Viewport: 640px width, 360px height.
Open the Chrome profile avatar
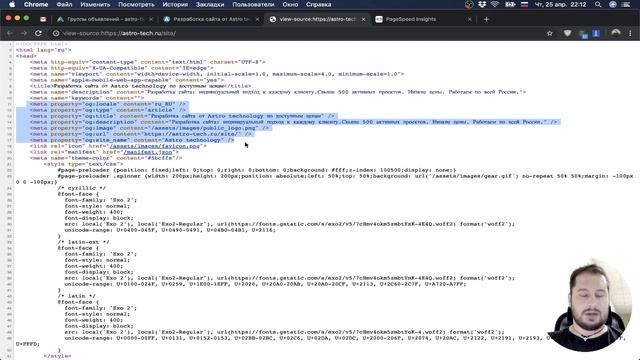(616, 33)
